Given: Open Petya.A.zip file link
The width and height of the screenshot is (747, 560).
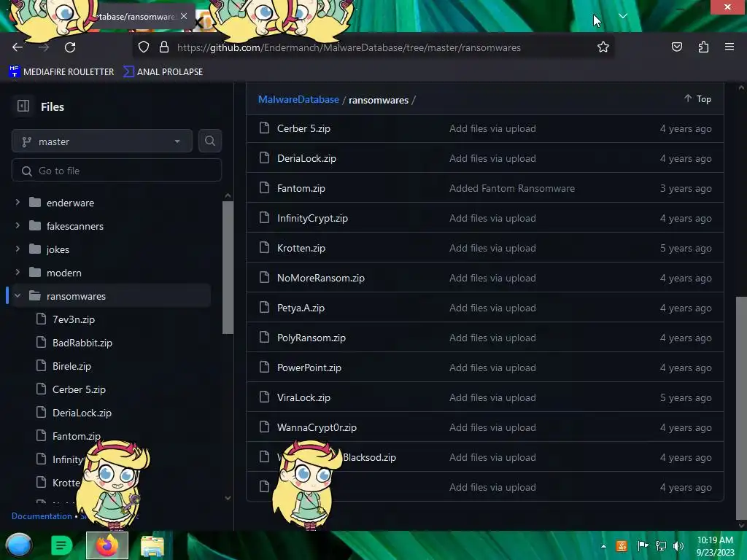Looking at the screenshot, I should pos(301,308).
